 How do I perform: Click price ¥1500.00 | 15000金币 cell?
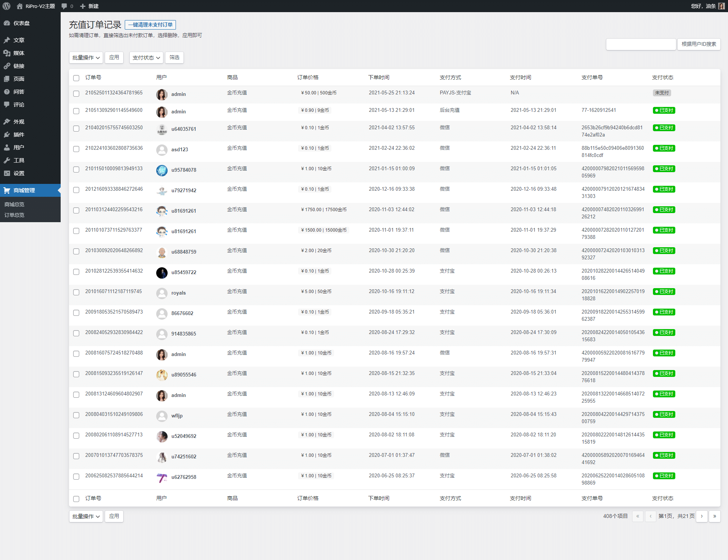(324, 230)
